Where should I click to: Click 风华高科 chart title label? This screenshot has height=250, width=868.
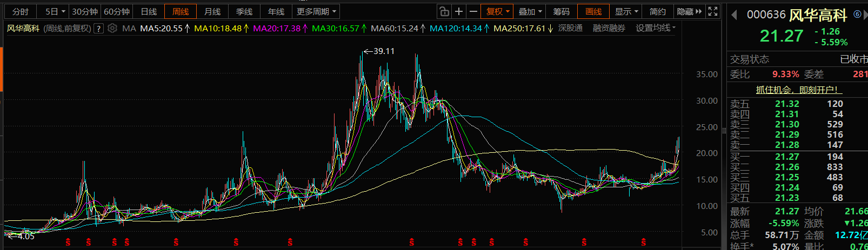tap(23, 28)
